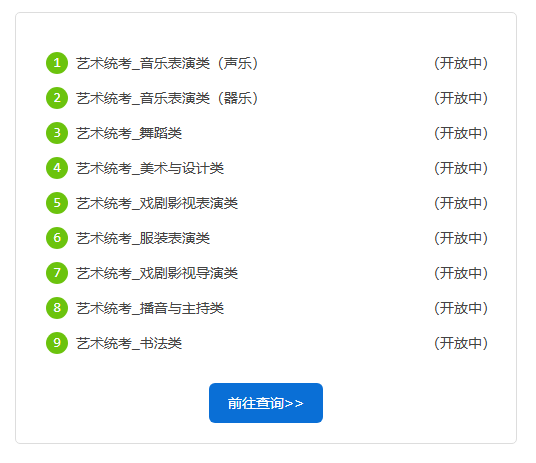This screenshot has width=536, height=463.
Task: Click the green number 7 circle
Action: click(x=57, y=273)
